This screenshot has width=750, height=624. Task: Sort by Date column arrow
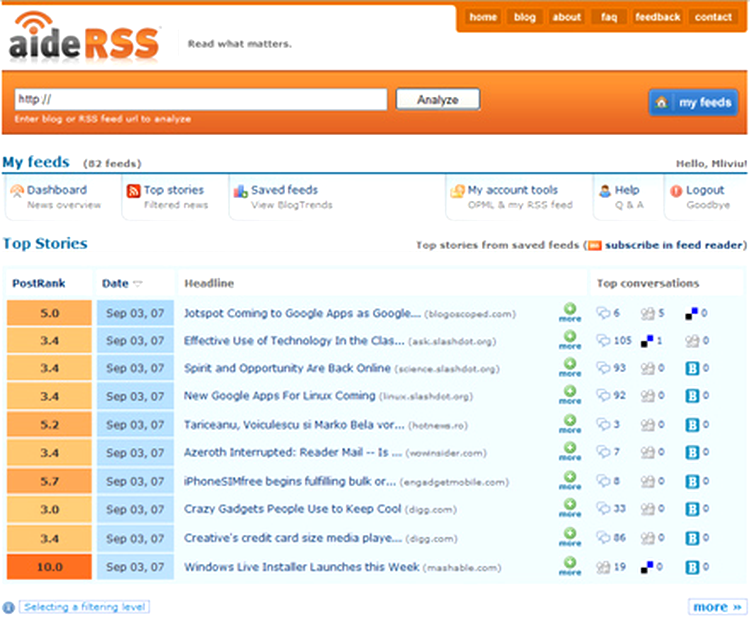[x=138, y=284]
